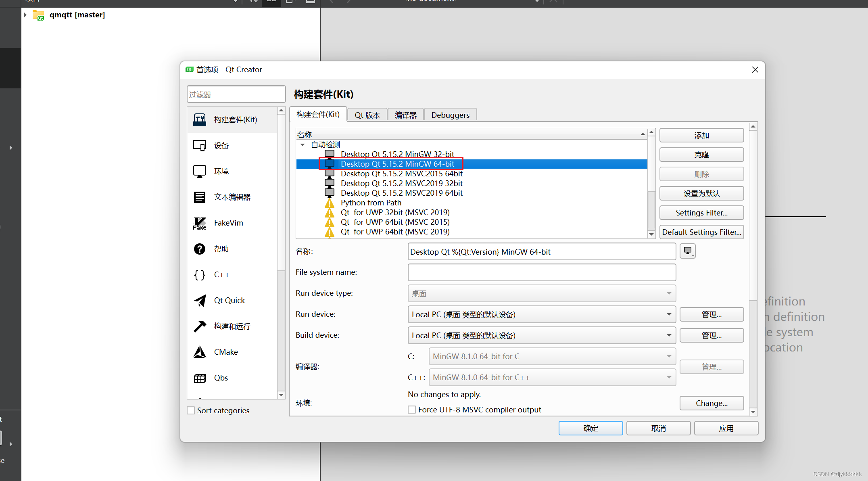Click the 克隆 (Clone) button

click(x=701, y=155)
